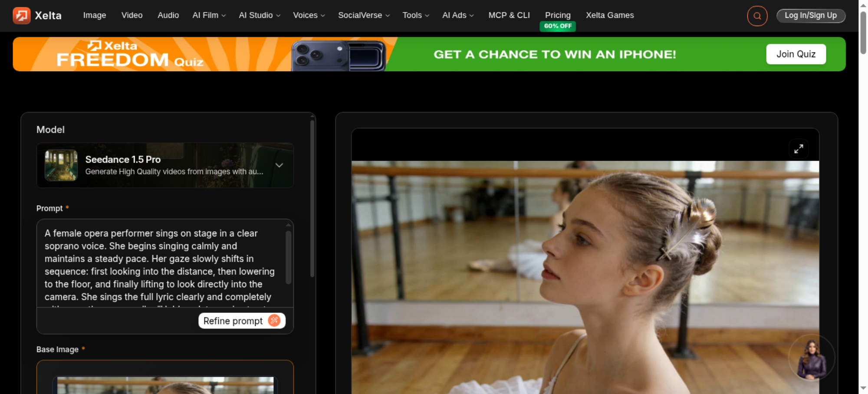The height and width of the screenshot is (394, 868).
Task: Click the sparkle icon on Refine prompt
Action: (x=274, y=321)
